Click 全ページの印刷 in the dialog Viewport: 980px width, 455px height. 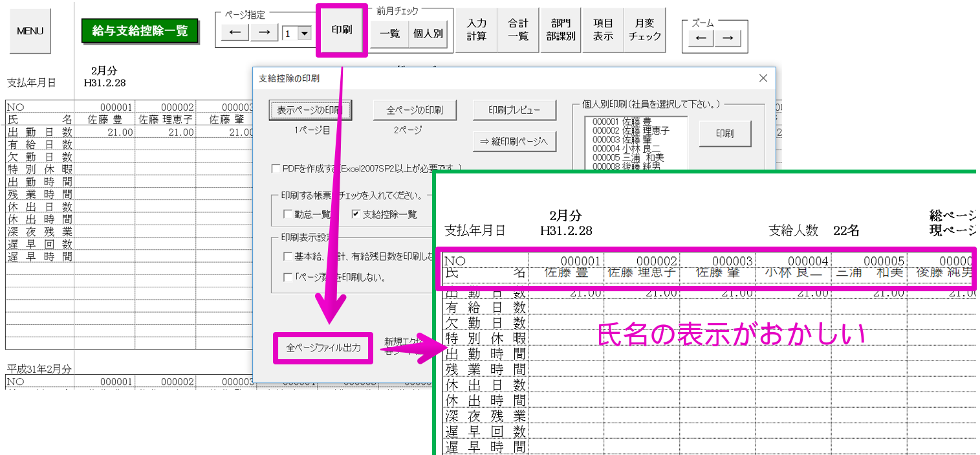coord(415,110)
